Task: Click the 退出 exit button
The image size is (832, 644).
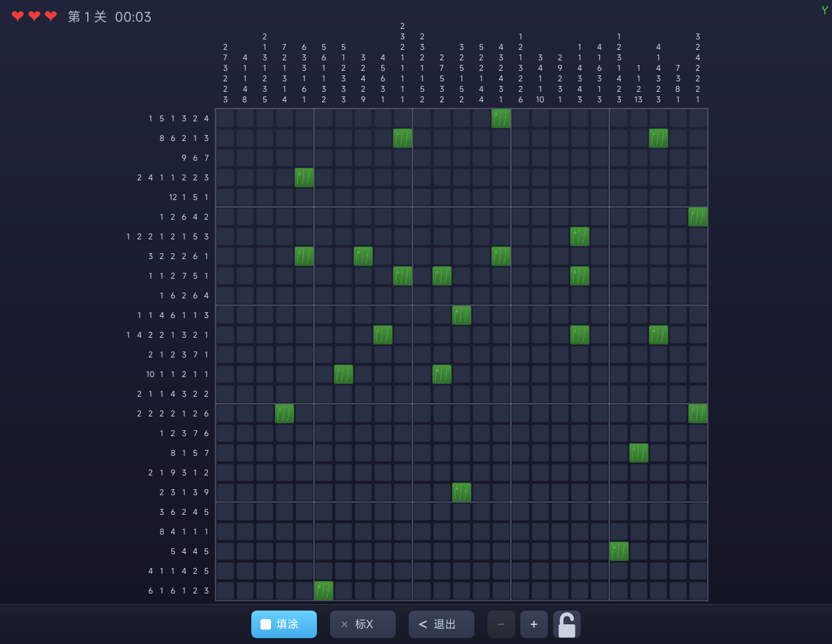Action: click(x=441, y=624)
